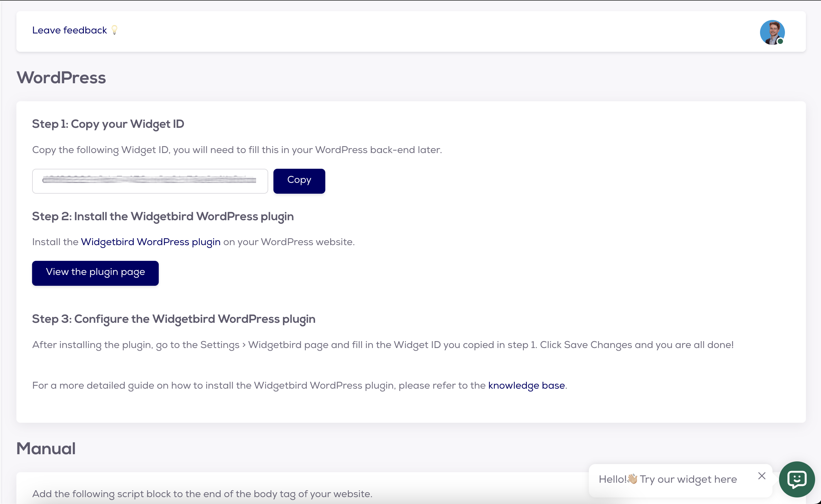Click the Step 2 Install plugin heading
The width and height of the screenshot is (821, 504).
pos(163,217)
